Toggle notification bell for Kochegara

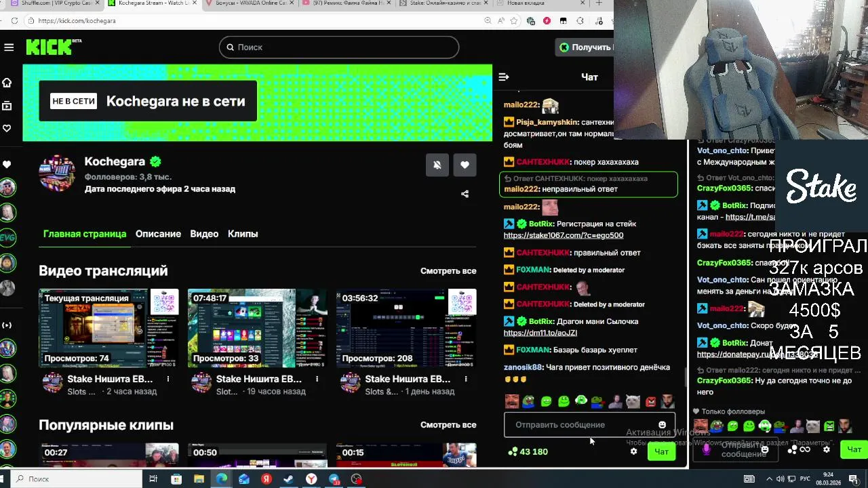[437, 165]
